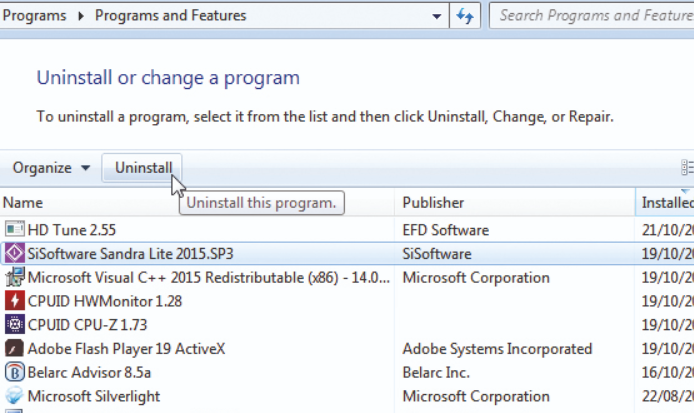694x413 pixels.
Task: Click the Microsoft Silverlight icon
Action: 15,396
